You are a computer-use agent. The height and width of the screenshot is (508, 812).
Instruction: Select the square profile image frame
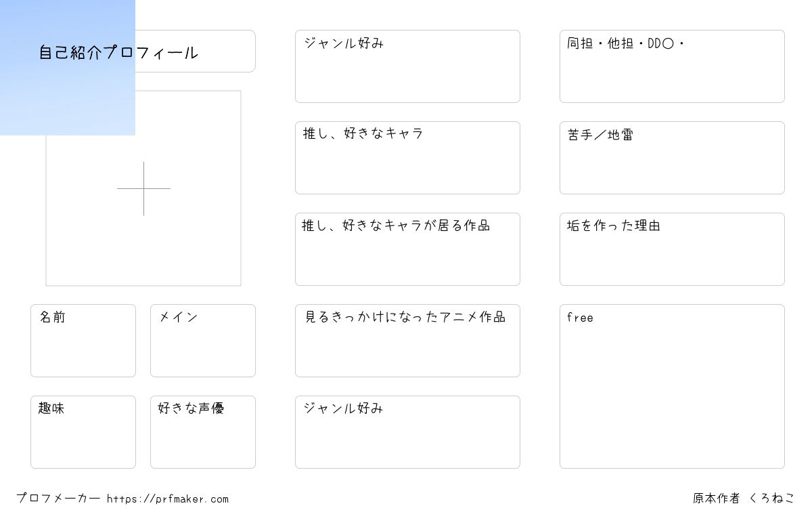[143, 188]
